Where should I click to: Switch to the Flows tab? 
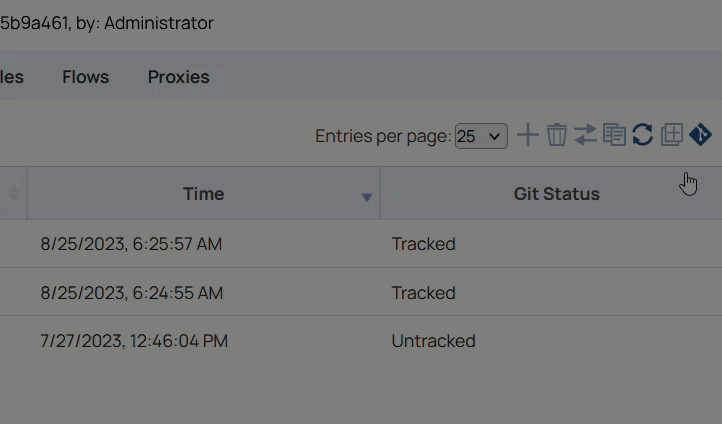(85, 77)
